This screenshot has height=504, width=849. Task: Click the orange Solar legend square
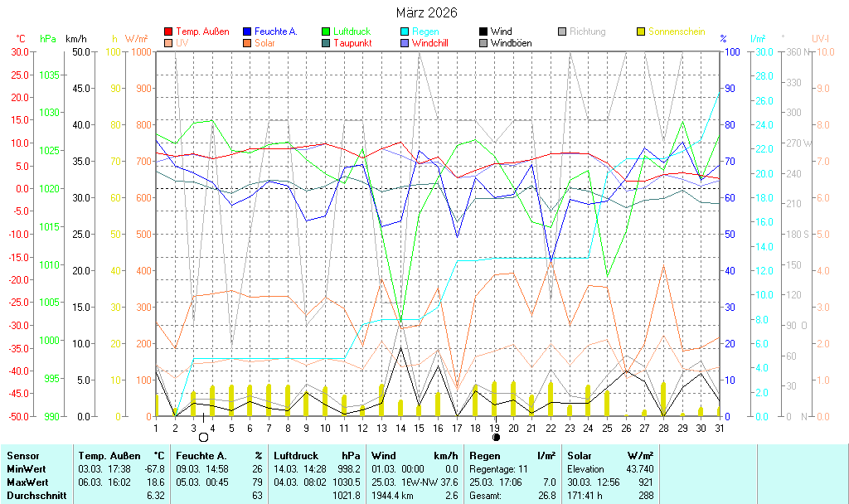pyautogui.click(x=248, y=43)
